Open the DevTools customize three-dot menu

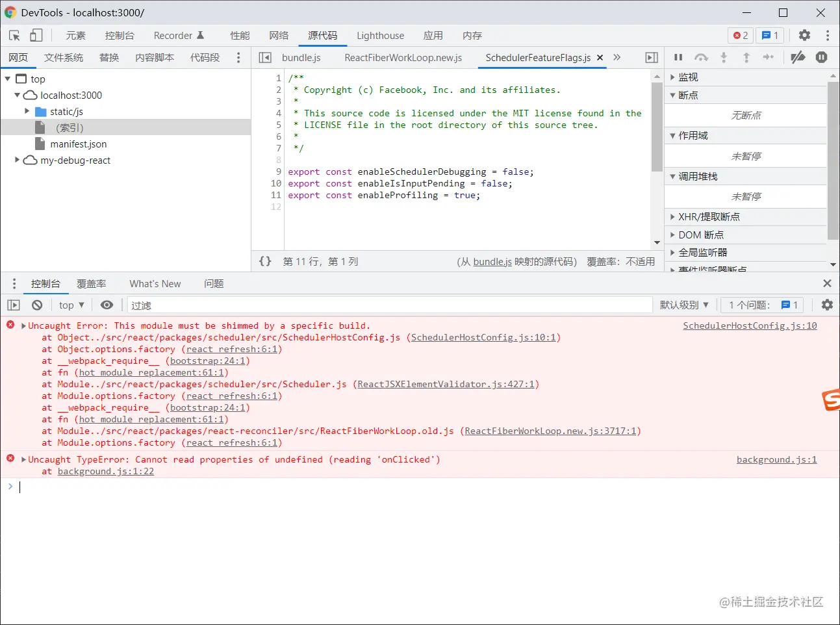coord(827,36)
